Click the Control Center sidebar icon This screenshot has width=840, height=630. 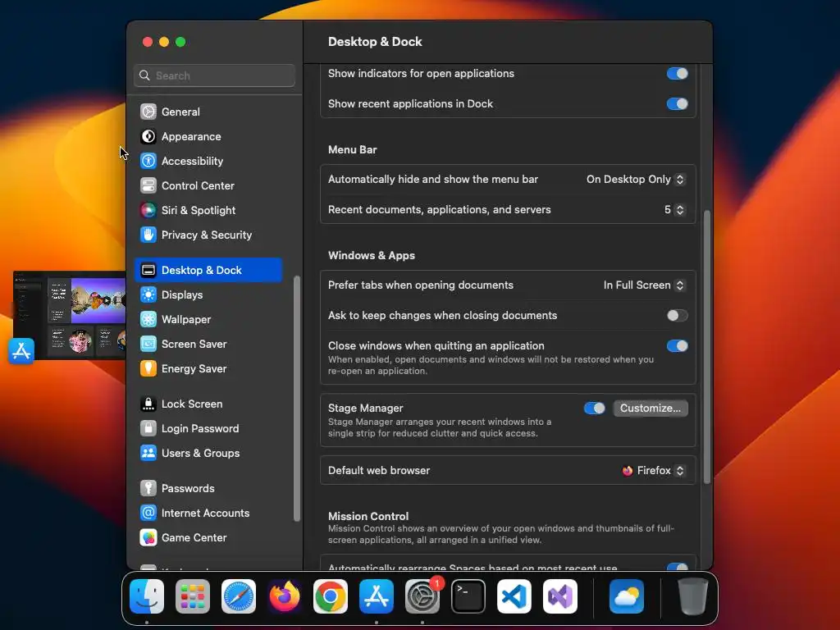click(148, 185)
